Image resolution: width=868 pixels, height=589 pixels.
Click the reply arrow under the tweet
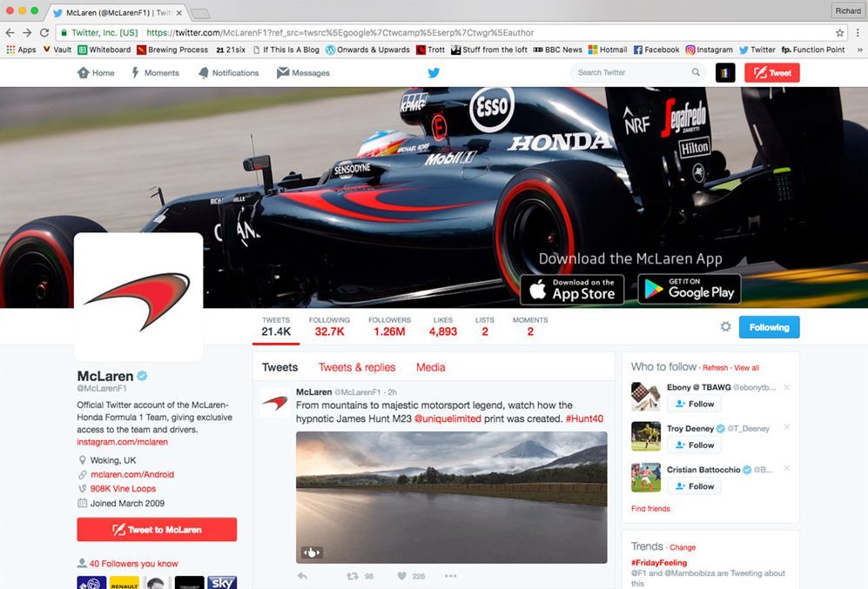pyautogui.click(x=302, y=576)
